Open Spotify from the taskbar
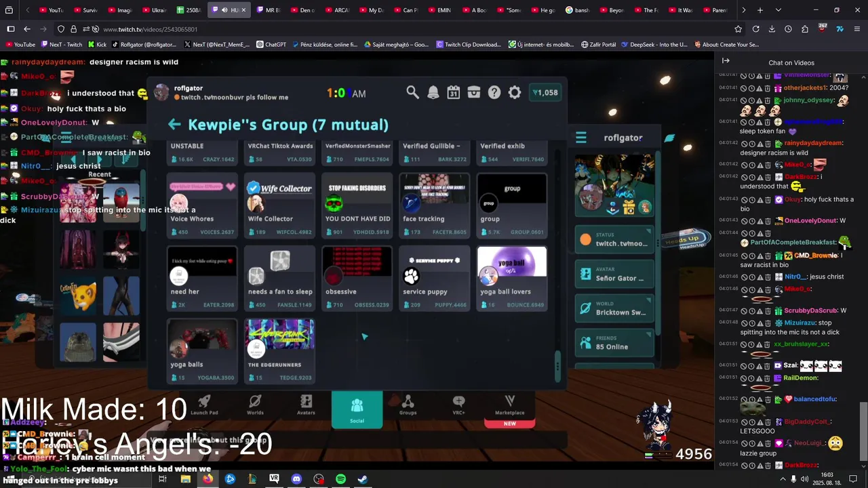This screenshot has height=488, width=868. pos(340,479)
